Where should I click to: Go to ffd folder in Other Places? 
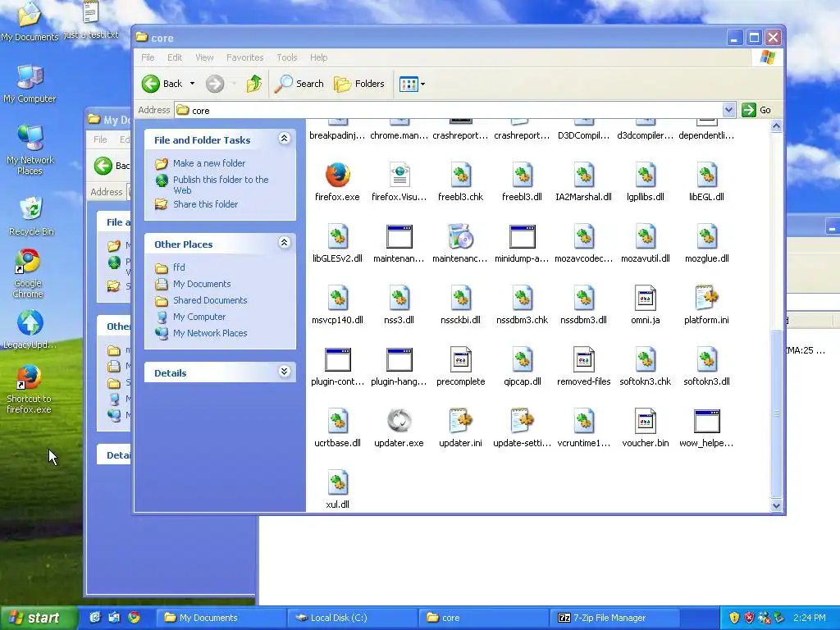[x=179, y=267]
